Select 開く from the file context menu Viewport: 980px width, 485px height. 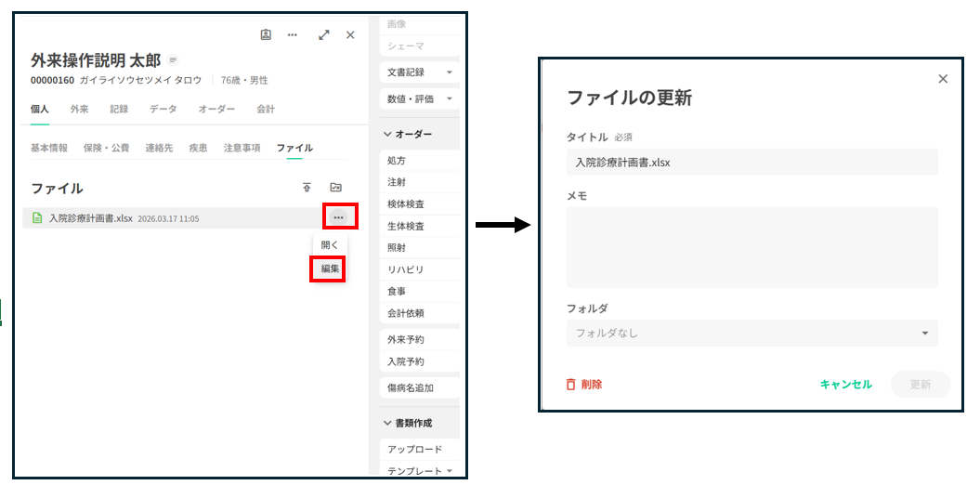[x=330, y=245]
